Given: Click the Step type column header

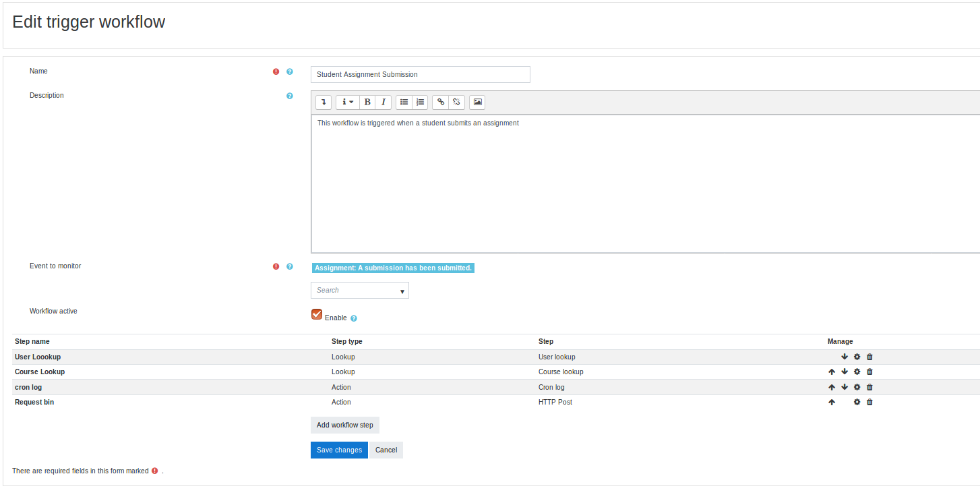Looking at the screenshot, I should point(347,341).
